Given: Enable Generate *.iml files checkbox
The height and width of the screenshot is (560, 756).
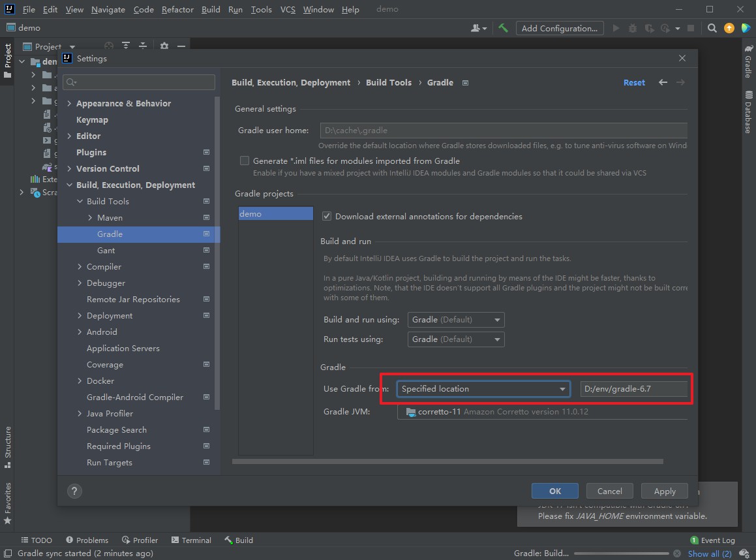Looking at the screenshot, I should (x=245, y=161).
